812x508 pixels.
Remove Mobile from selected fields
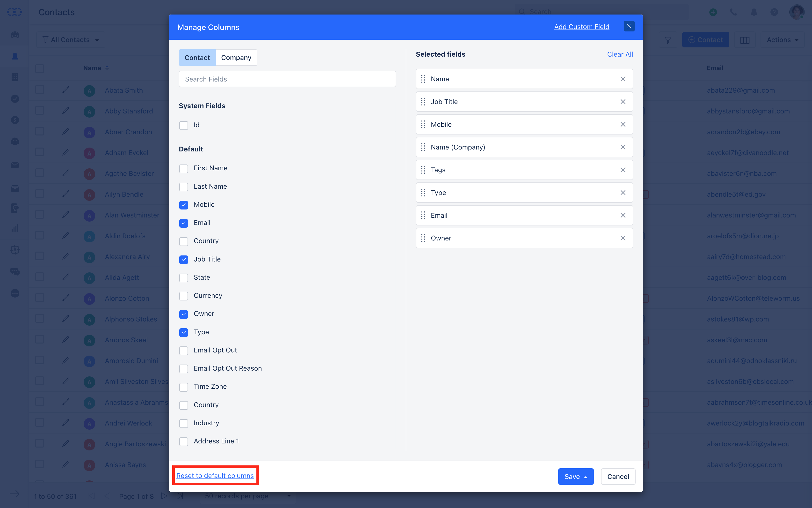(623, 124)
